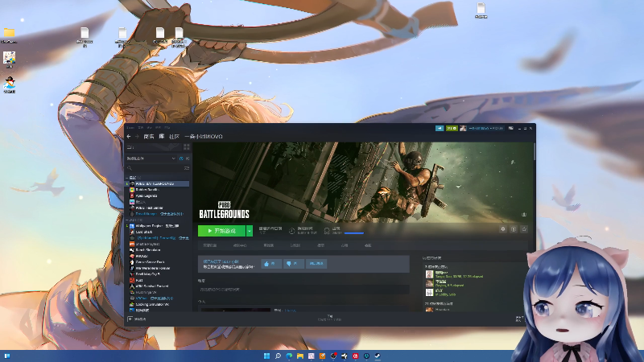Open the 游戏 games menu
The height and width of the screenshot is (362, 644).
click(x=159, y=128)
